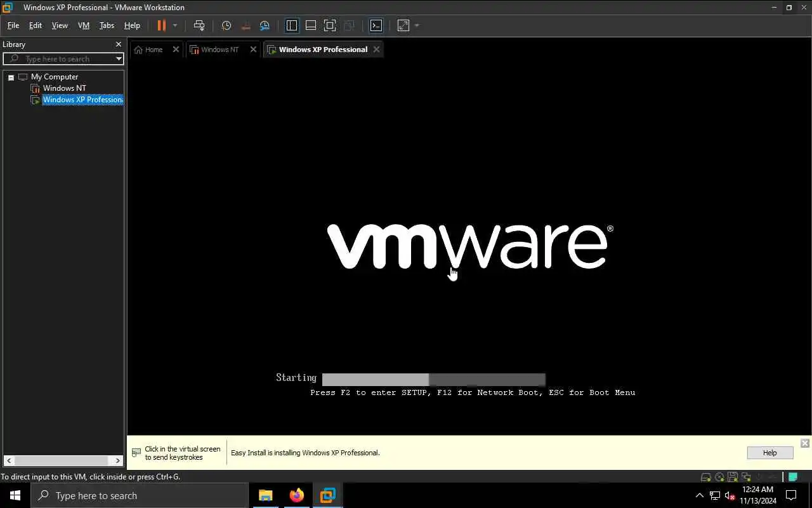Click the Windows taskbar search box
The height and width of the screenshot is (508, 812).
[x=140, y=495]
